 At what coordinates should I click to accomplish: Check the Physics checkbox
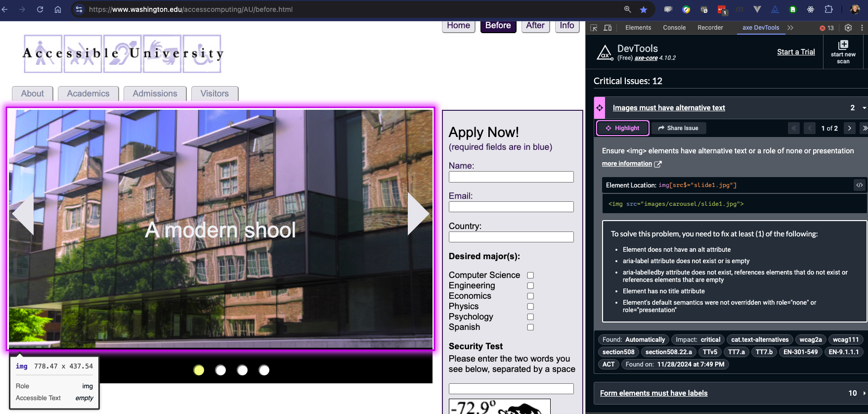[x=530, y=307]
